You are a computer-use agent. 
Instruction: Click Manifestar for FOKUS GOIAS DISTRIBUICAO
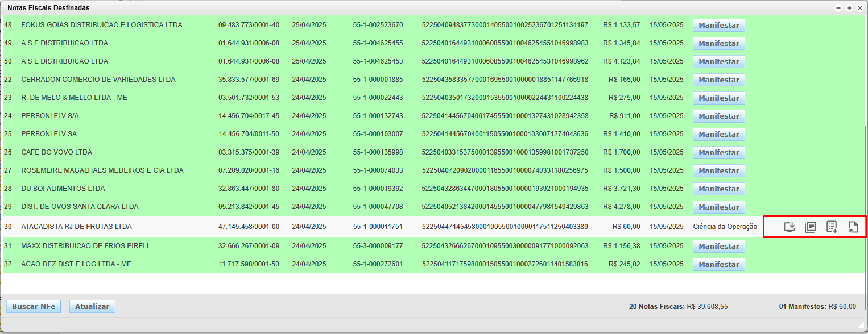click(718, 26)
